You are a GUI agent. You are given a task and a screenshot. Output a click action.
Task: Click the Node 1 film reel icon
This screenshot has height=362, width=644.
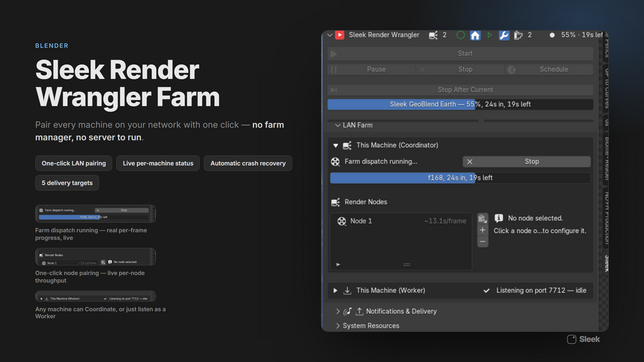point(342,221)
